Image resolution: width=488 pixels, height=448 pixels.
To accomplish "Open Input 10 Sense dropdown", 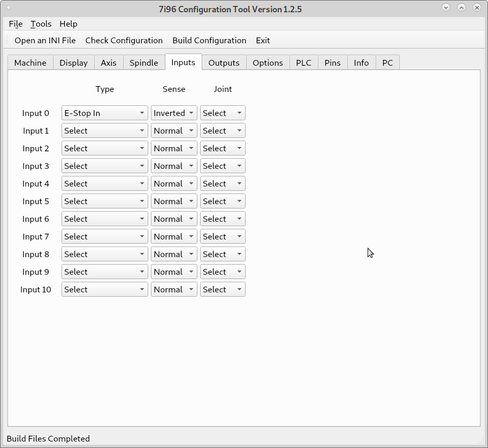I will 174,289.
